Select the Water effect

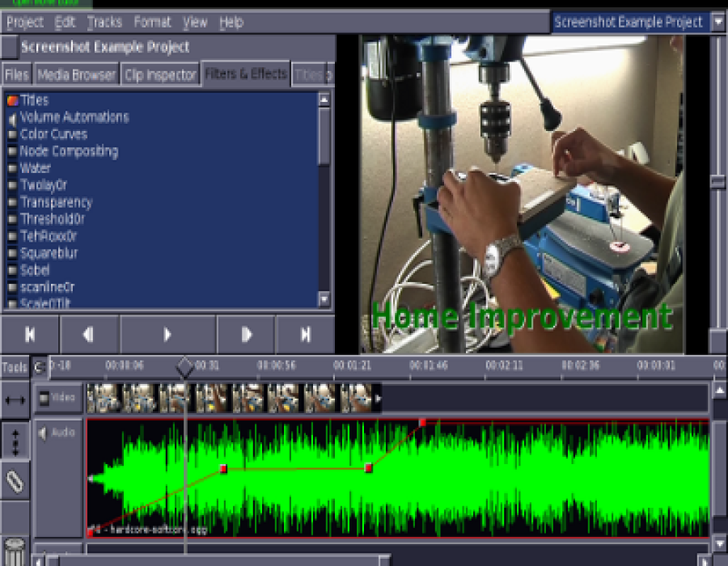36,168
